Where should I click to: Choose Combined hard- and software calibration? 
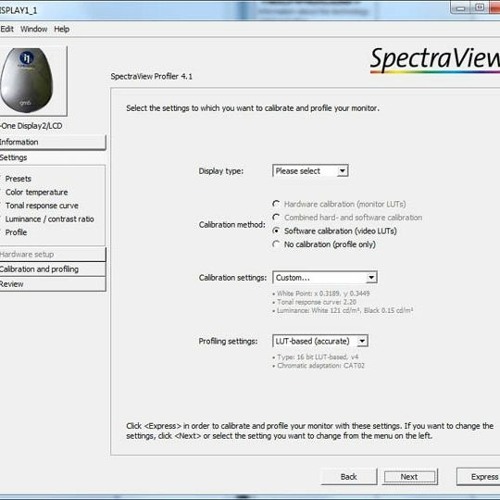point(348,217)
